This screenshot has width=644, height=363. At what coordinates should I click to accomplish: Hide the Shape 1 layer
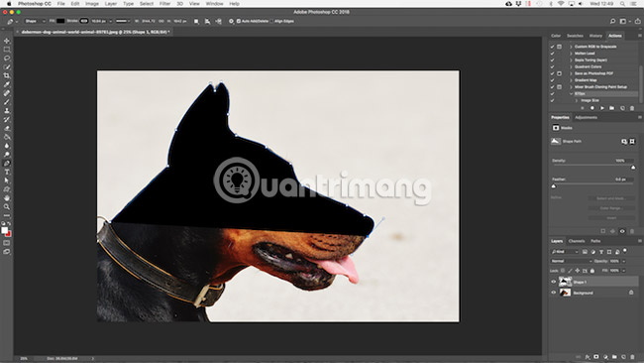553,282
